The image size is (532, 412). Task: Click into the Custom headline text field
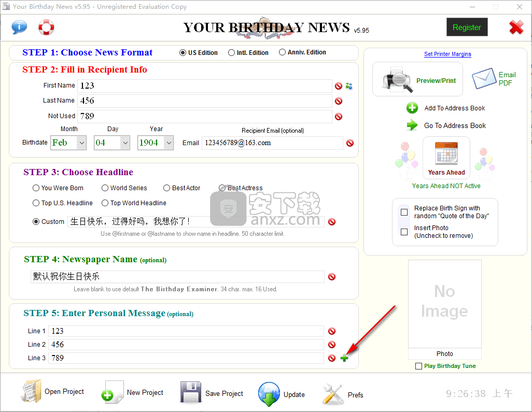196,221
